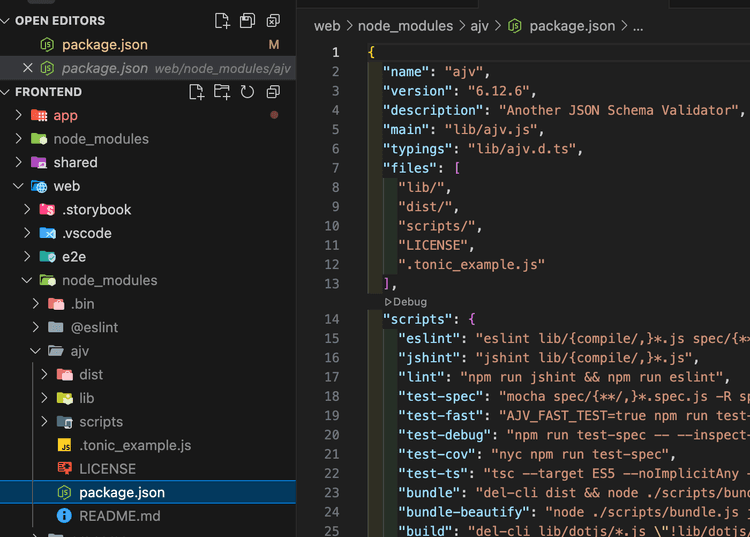Click the .vscode folder icon
The height and width of the screenshot is (537, 750).
(x=47, y=233)
